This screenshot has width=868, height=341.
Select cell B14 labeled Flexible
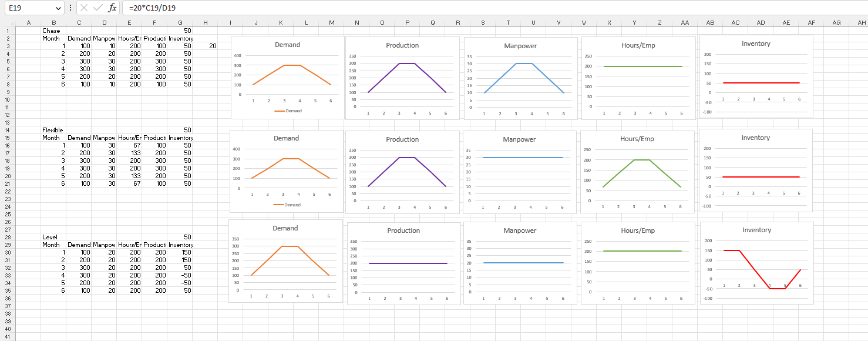[x=53, y=130]
